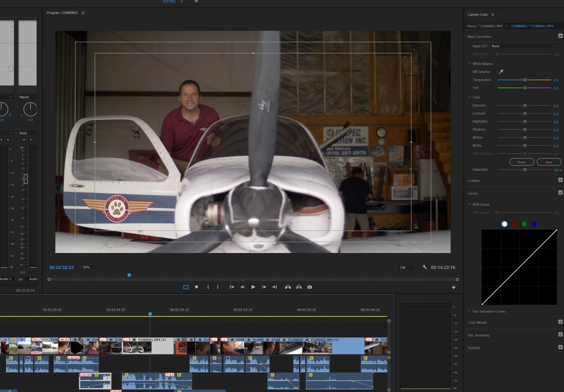The width and height of the screenshot is (564, 392).
Task: Open the EDITING workspace menu icon
Action: point(181,2)
